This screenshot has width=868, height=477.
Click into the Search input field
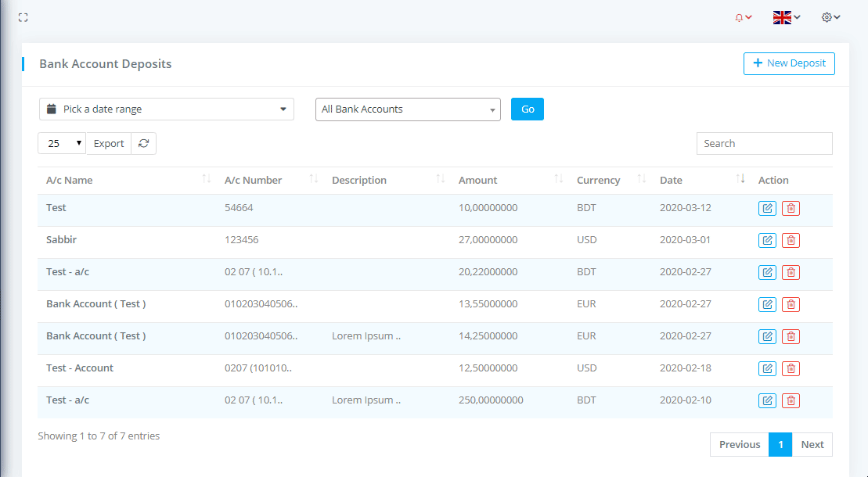coord(764,143)
